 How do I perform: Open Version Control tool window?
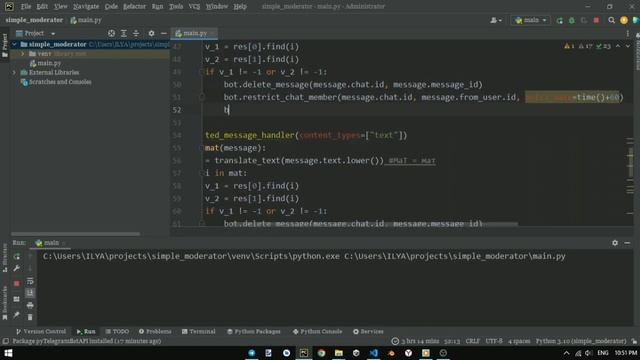point(41,331)
